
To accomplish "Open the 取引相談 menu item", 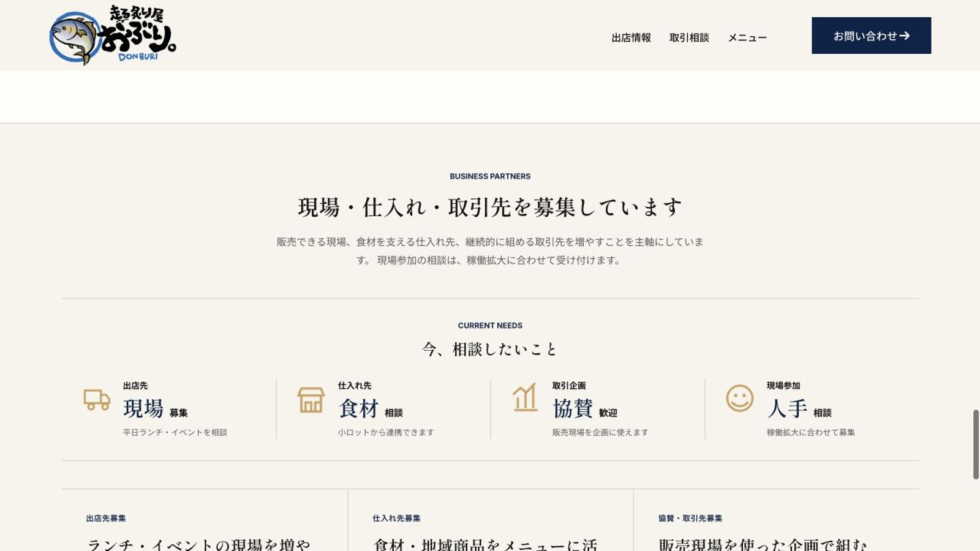I will pyautogui.click(x=689, y=37).
